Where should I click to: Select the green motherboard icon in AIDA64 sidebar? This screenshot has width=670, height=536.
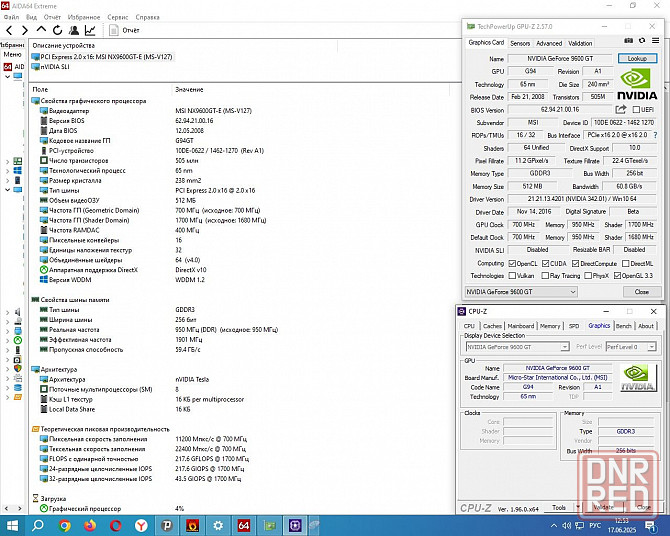point(18,161)
